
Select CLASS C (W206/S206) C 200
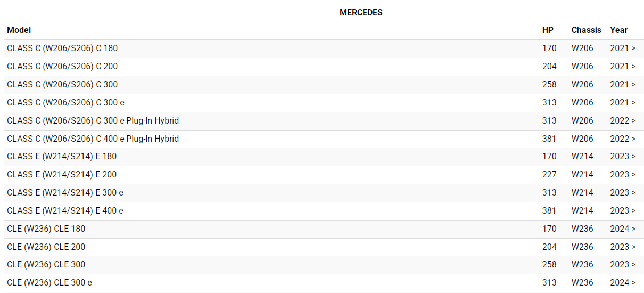coord(62,66)
